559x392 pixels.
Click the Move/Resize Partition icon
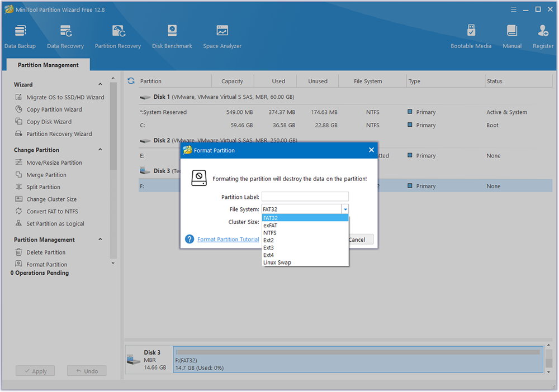point(18,162)
